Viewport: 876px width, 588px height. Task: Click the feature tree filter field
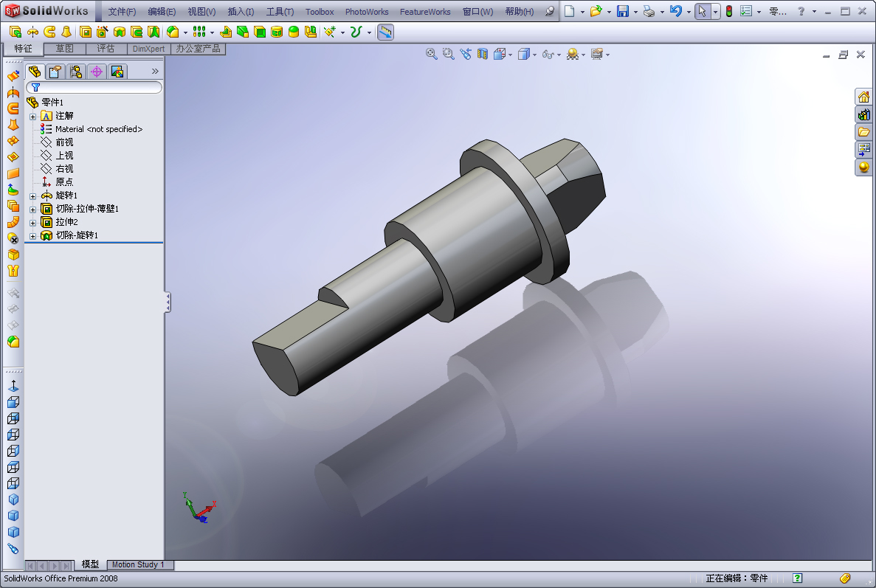point(94,88)
